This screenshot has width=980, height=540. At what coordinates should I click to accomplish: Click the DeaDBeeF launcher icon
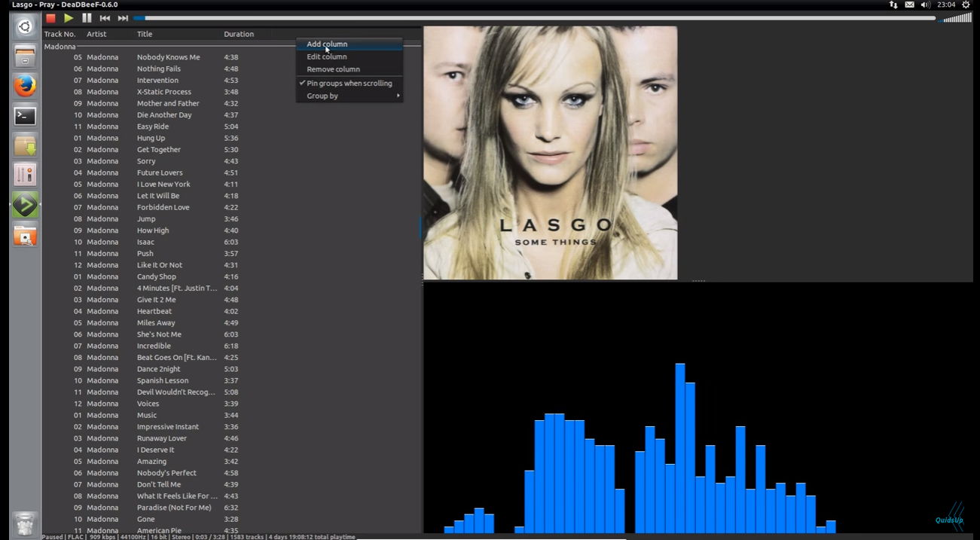coord(25,205)
